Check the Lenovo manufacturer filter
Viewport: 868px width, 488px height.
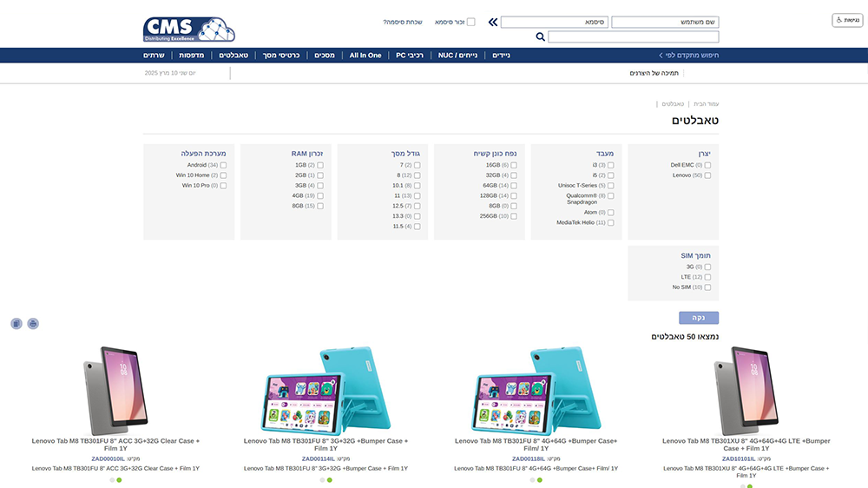(708, 175)
